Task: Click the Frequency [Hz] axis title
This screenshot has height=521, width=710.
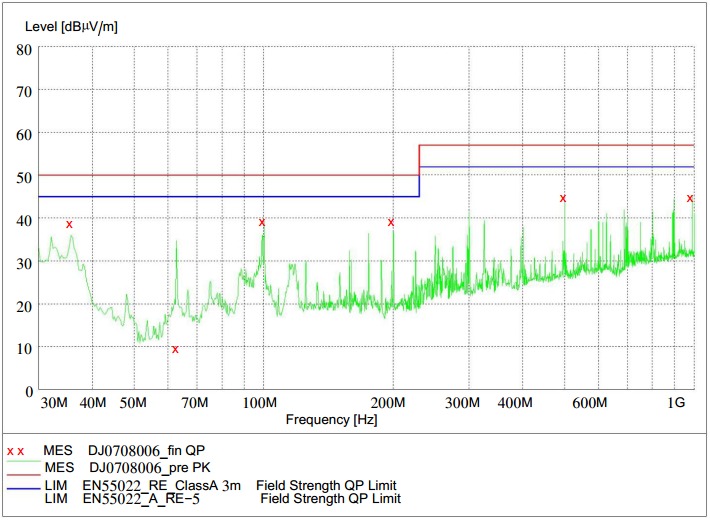Action: click(331, 420)
